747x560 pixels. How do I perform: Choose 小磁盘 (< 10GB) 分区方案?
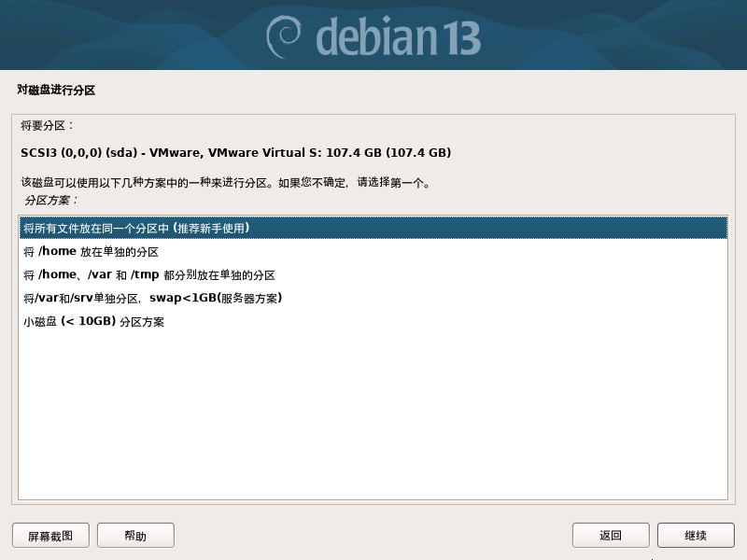tap(373, 321)
